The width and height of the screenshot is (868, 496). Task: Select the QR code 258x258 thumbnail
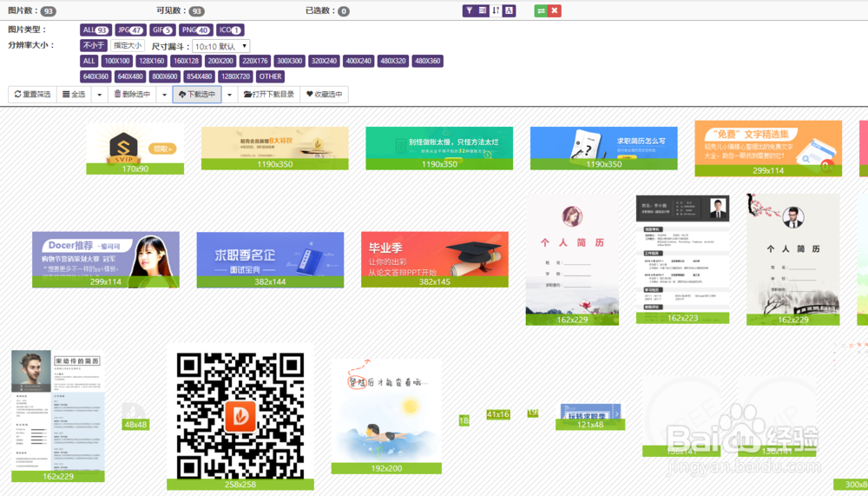tap(240, 417)
